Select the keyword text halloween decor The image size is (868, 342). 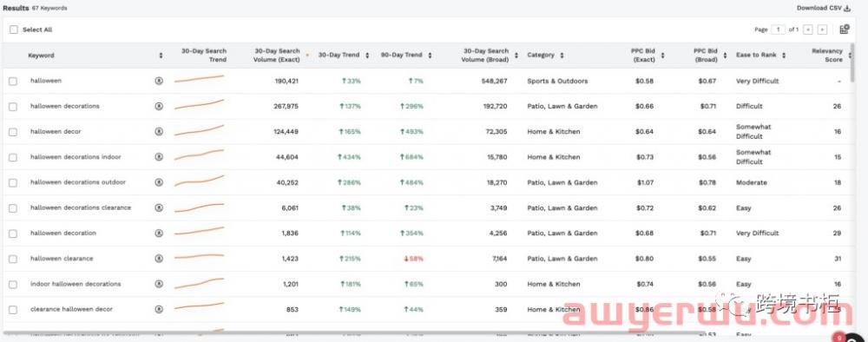[56, 132]
